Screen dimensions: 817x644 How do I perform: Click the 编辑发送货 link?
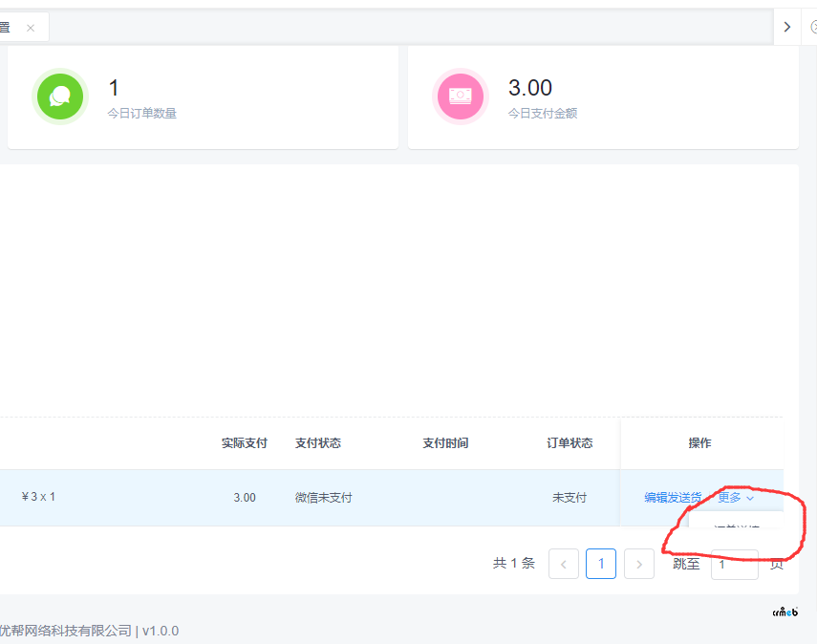[673, 498]
